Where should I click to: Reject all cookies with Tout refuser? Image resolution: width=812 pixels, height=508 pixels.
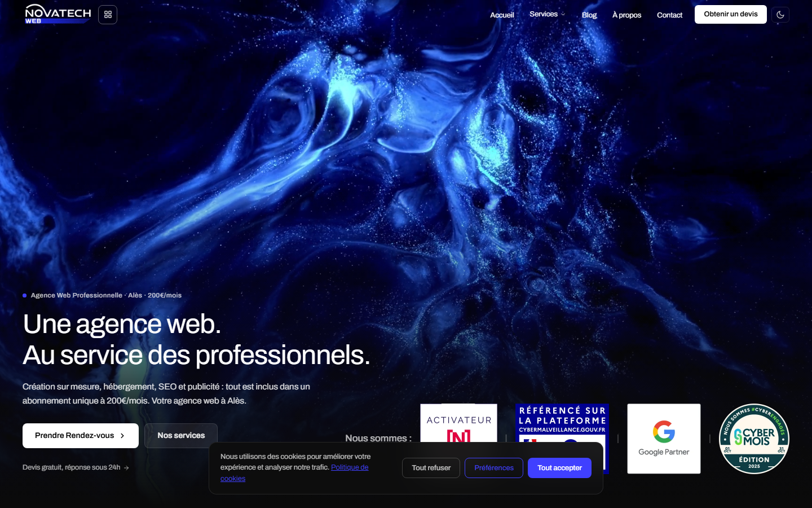[x=431, y=468]
